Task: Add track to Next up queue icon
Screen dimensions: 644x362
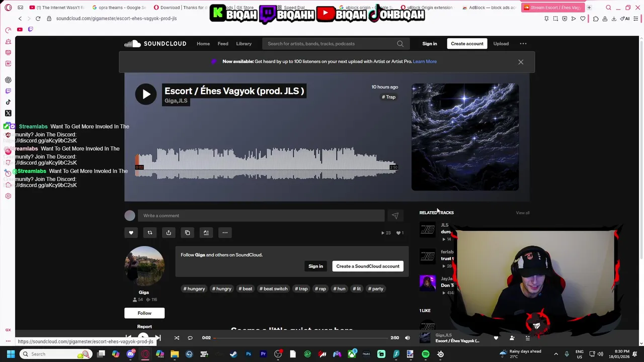Action: click(206, 233)
